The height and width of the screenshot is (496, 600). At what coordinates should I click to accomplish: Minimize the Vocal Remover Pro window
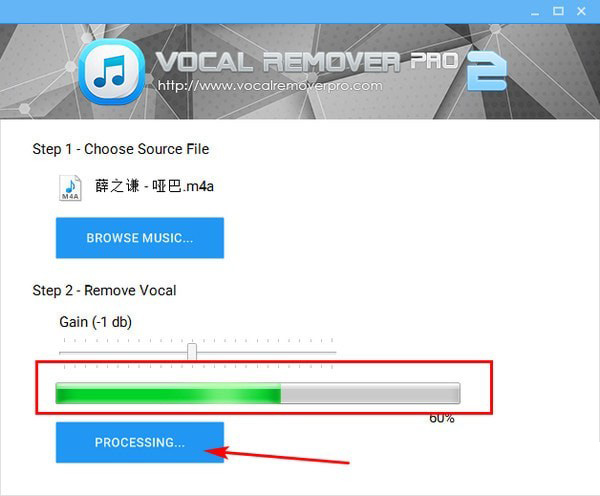click(535, 12)
